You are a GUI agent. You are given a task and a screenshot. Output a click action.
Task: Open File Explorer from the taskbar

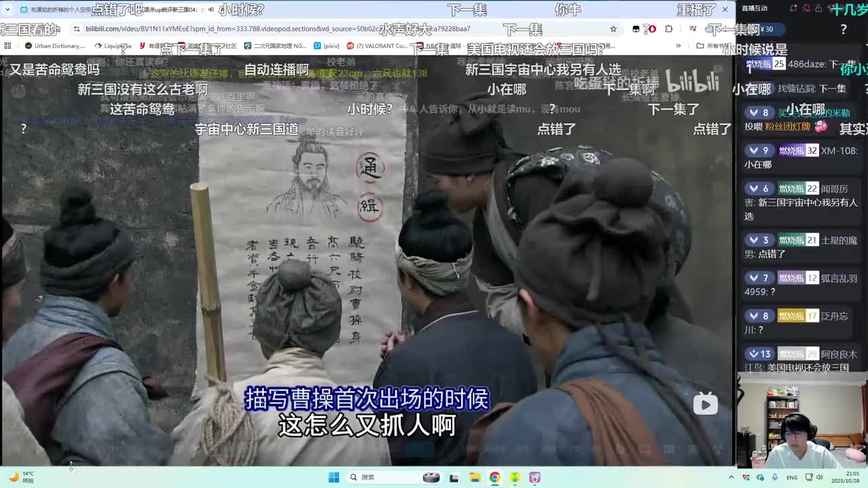475,477
